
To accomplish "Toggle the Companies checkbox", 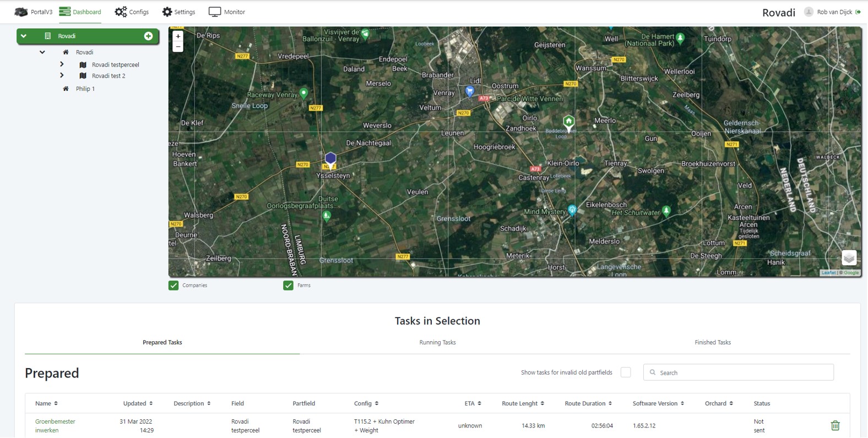I will point(173,285).
